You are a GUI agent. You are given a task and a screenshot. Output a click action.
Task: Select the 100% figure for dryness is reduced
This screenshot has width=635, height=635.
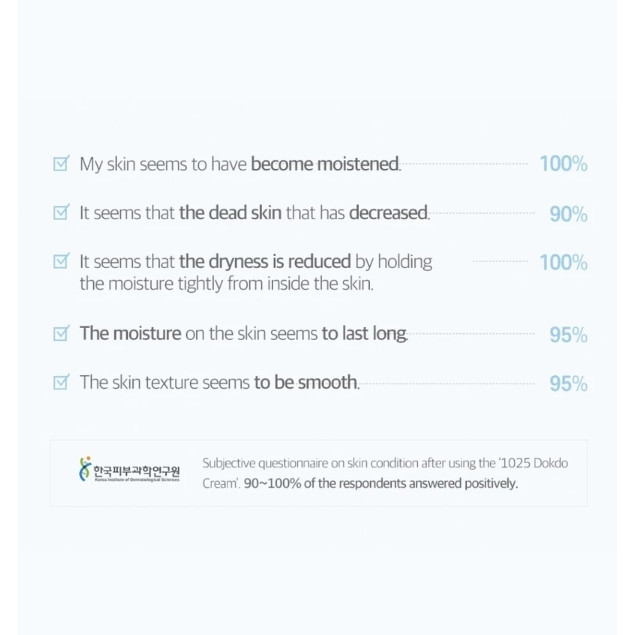click(x=563, y=262)
